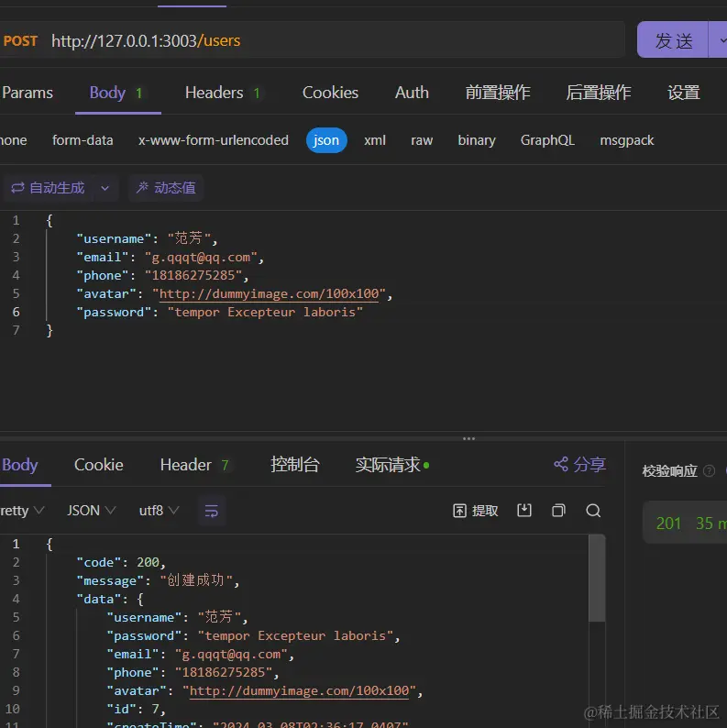Click the copy response icon
Screen dimensions: 727x728
click(x=558, y=511)
